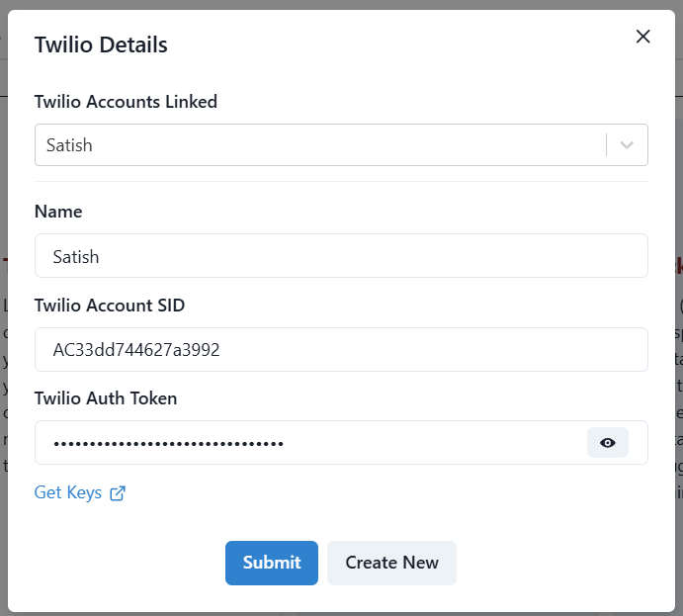Open the Twilio Accounts Linked combo box

(x=341, y=145)
